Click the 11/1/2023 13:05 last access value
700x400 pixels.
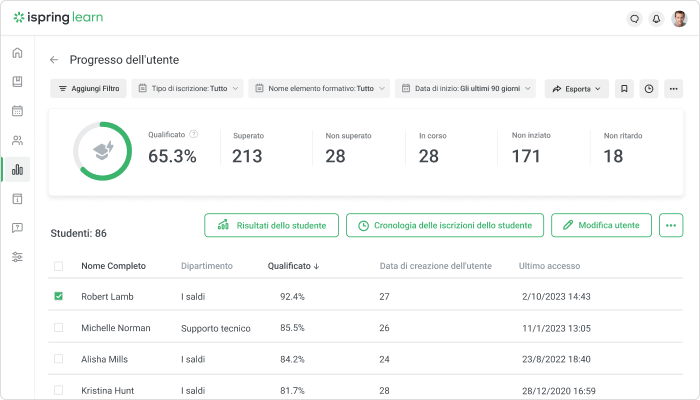pyautogui.click(x=556, y=329)
